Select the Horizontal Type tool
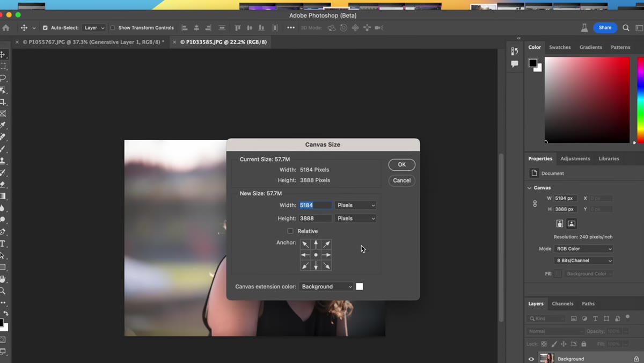Viewport: 644px width, 363px height. [3, 244]
